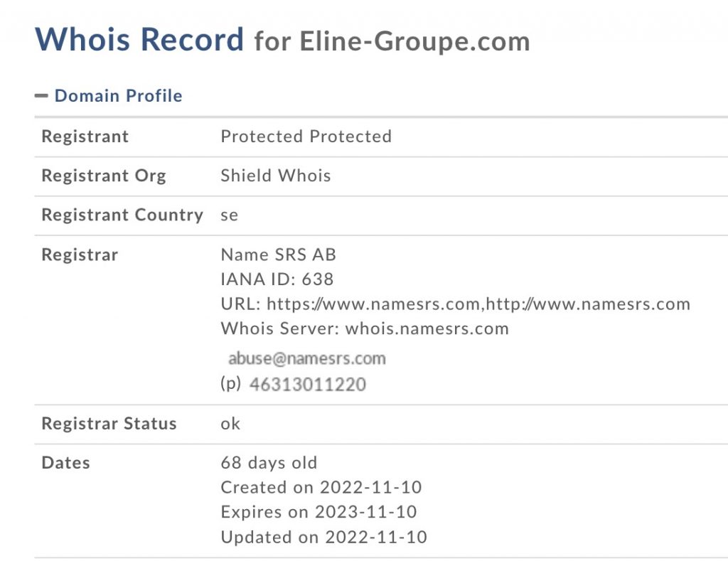Click the Registrar Status row label
728x561 pixels.
coord(109,424)
